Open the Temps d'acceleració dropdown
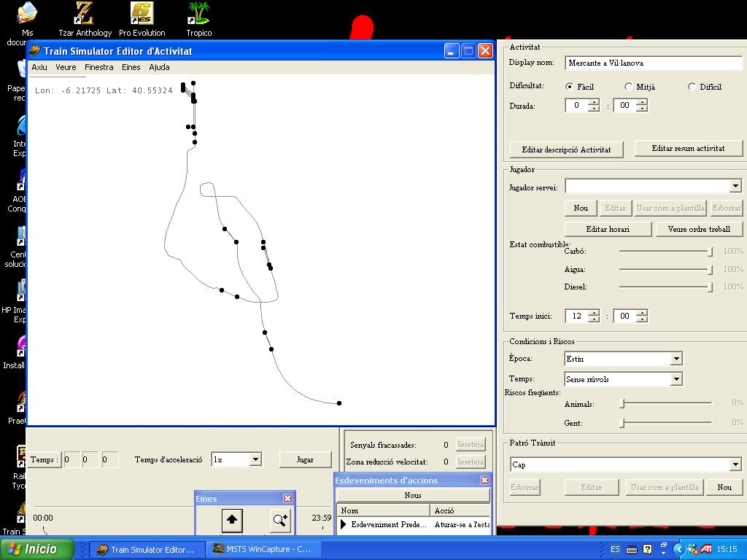This screenshot has width=747, height=560. coord(255,459)
